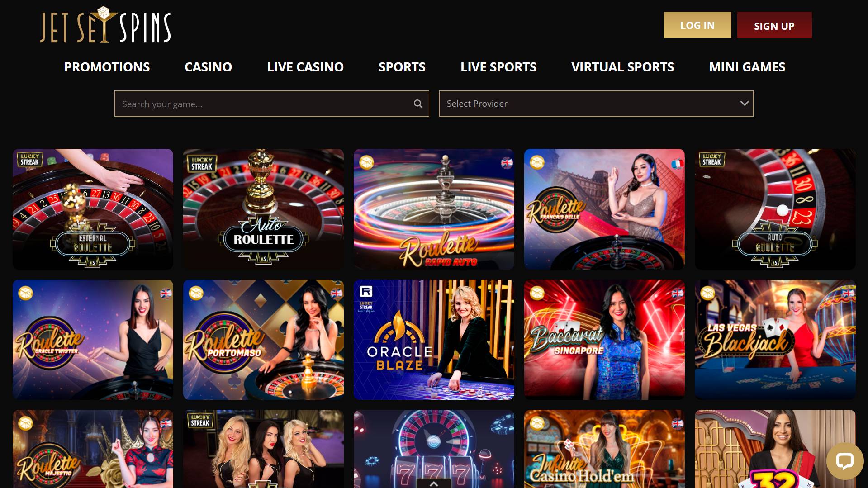Viewport: 868px width, 488px height.
Task: Click UK flag icon on Baccarat Singapore
Action: [x=677, y=294]
